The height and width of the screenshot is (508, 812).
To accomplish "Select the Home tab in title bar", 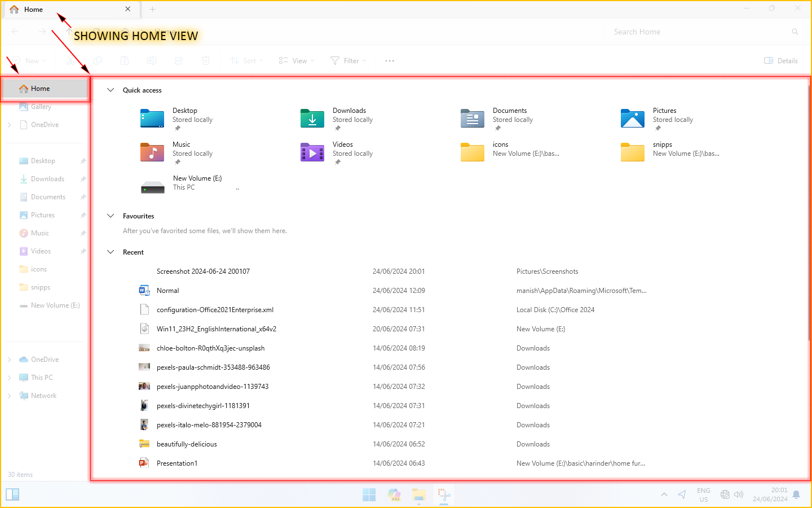I will tap(34, 10).
